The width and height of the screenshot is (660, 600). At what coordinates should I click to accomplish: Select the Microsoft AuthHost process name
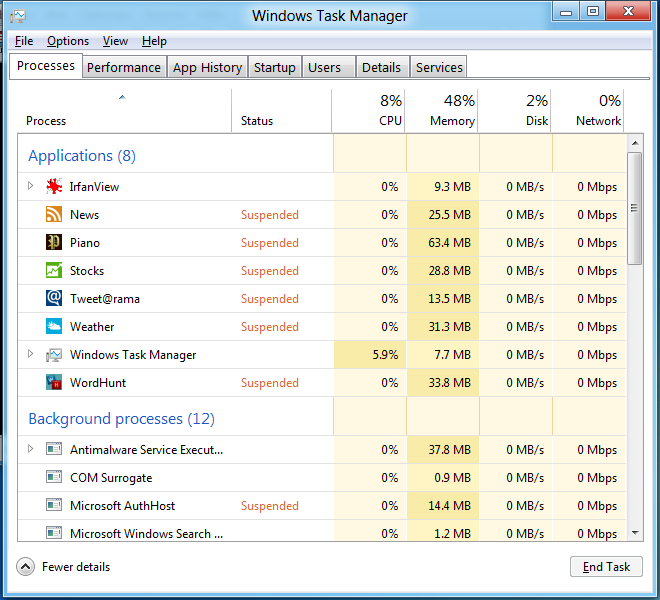pyautogui.click(x=122, y=506)
